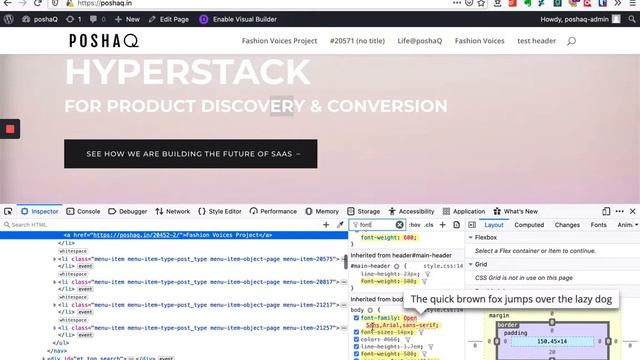This screenshot has height=360, width=640.
Task: Switch to the Computed tab
Action: (529, 225)
